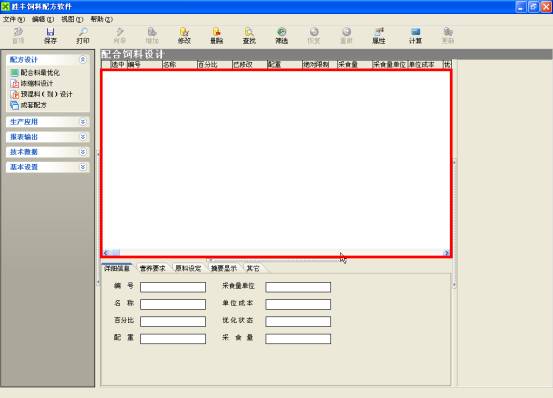553x398 pixels.
Task: Open the 帮助 menu
Action: coord(102,19)
